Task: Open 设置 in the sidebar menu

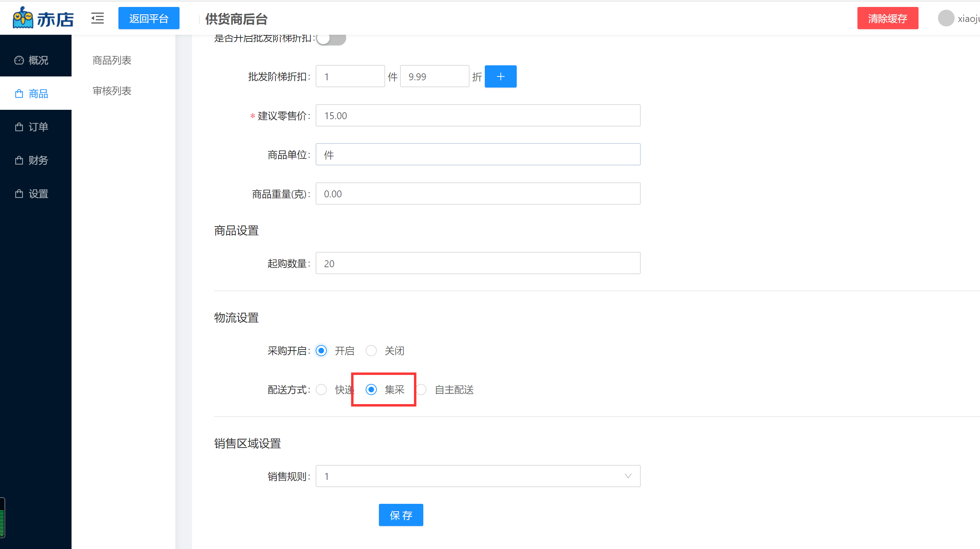Action: click(x=36, y=194)
